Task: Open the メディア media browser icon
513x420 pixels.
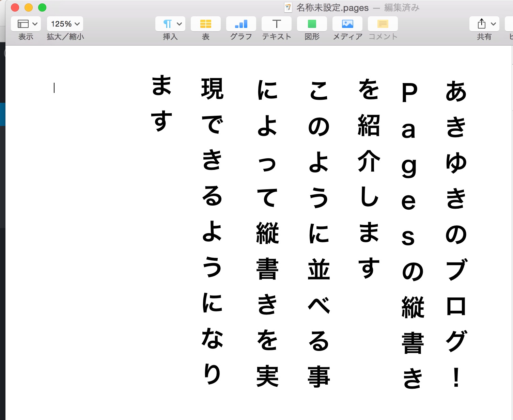Action: pyautogui.click(x=347, y=24)
